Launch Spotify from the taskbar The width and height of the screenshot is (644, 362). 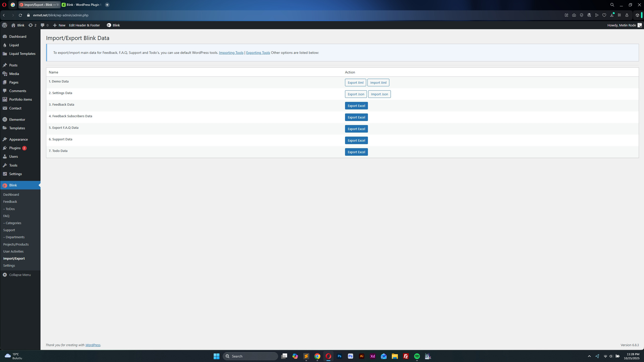pos(417,356)
